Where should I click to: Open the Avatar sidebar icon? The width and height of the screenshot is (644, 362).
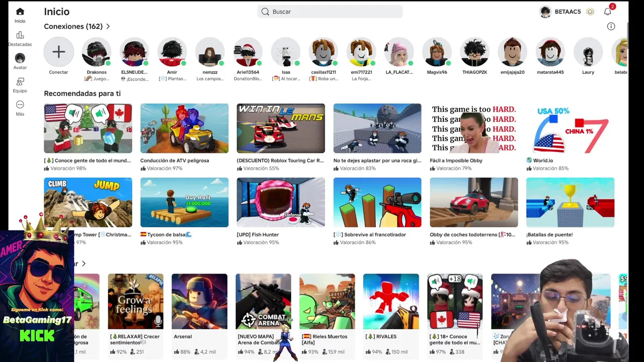click(20, 58)
